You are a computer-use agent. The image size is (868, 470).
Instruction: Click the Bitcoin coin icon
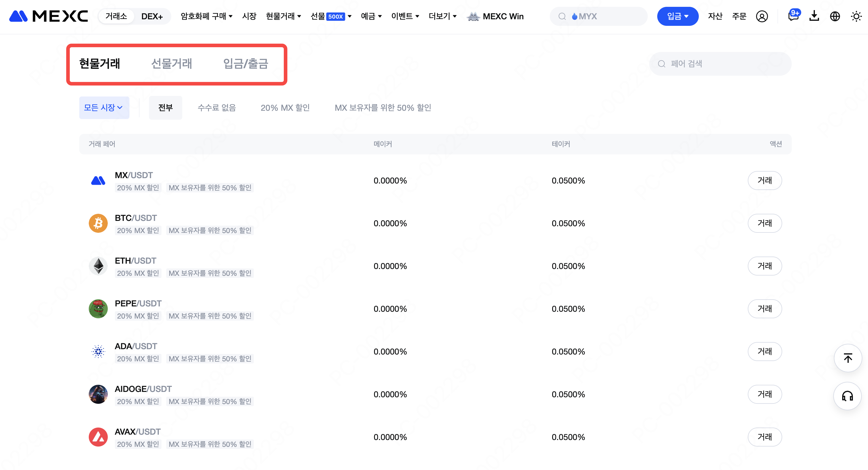(x=98, y=223)
